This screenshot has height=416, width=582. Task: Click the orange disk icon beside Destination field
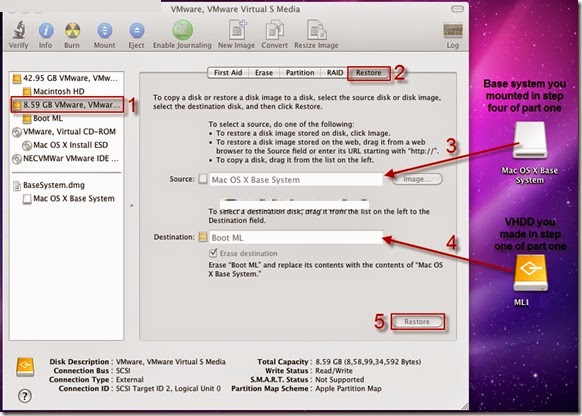(x=203, y=237)
